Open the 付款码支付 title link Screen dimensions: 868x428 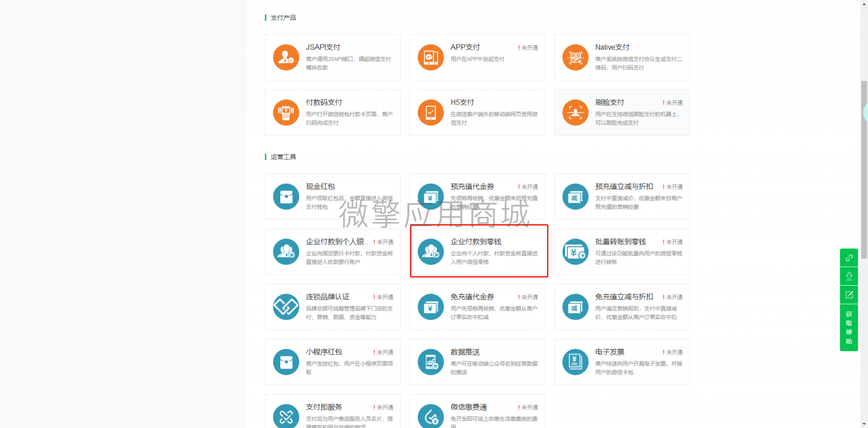(324, 102)
